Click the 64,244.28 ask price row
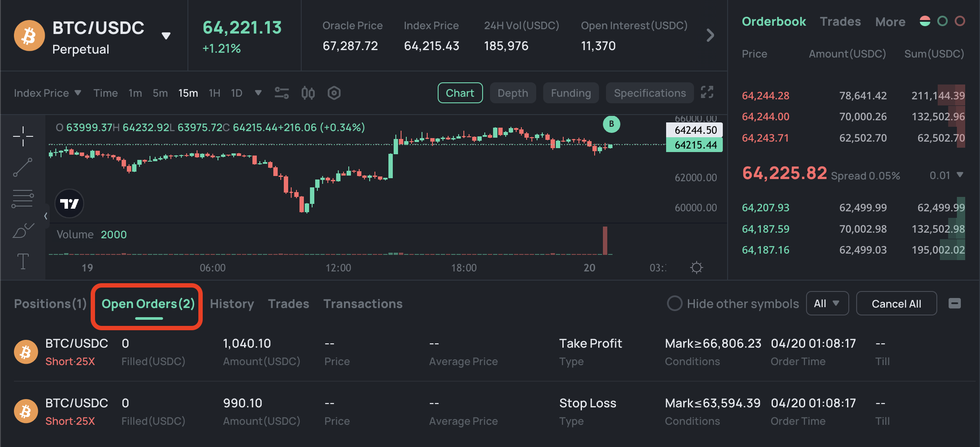The height and width of the screenshot is (447, 980). click(x=766, y=96)
